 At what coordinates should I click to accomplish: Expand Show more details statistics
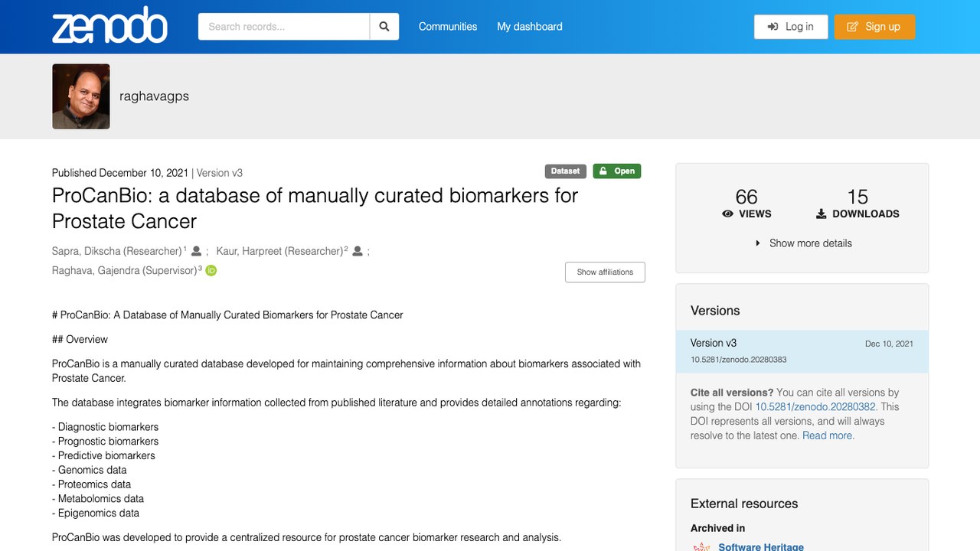tap(802, 243)
